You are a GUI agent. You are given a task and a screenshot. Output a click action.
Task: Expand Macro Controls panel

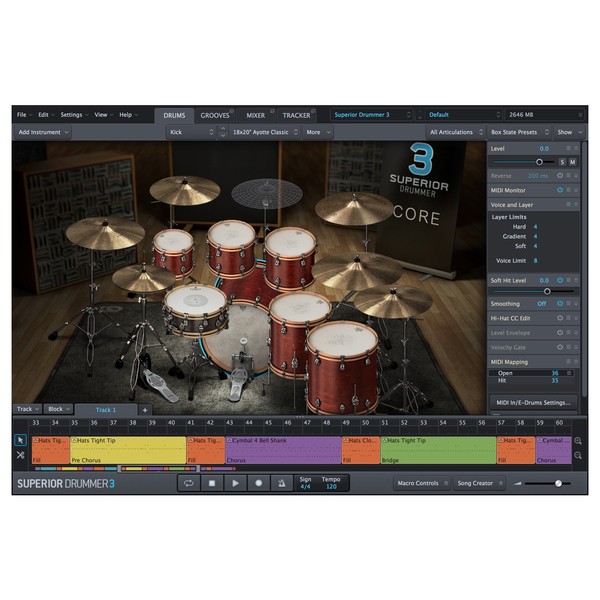(422, 483)
